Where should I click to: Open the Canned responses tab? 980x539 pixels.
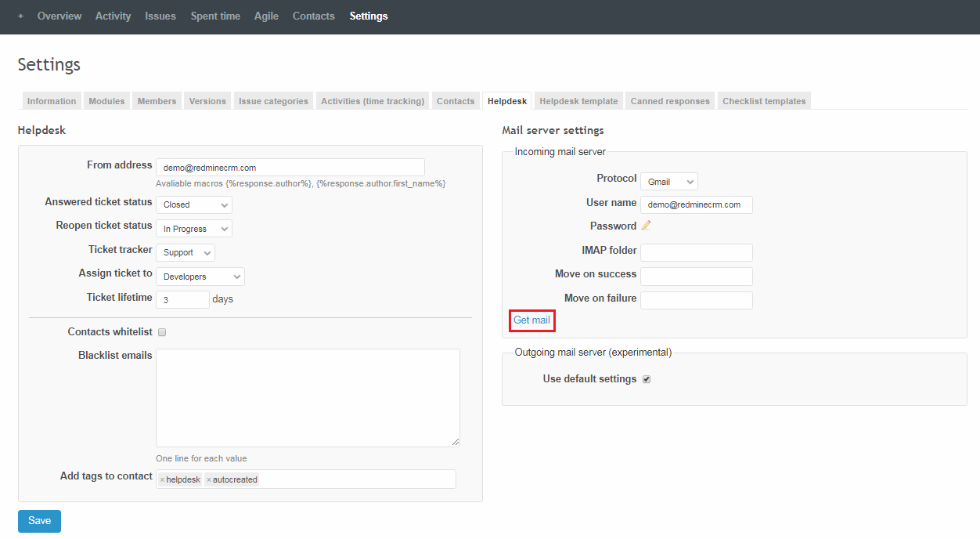[670, 101]
